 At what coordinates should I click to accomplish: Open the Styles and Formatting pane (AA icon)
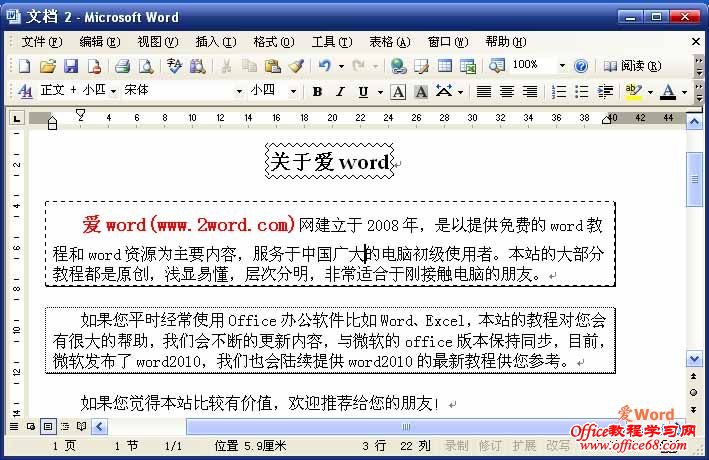(x=25, y=92)
